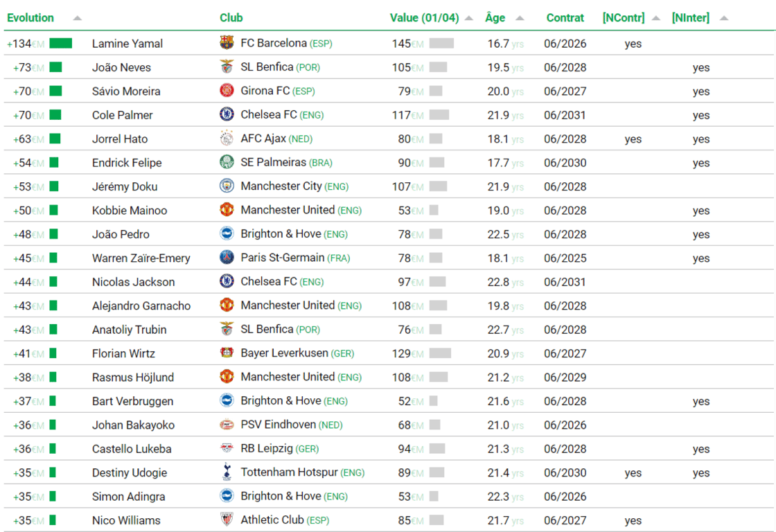Click the SE Palmeiras club crest
Viewport: 776px width, 532px height.
click(227, 162)
